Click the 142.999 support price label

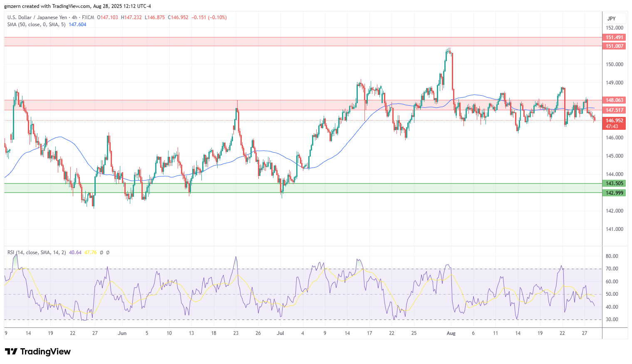pyautogui.click(x=614, y=193)
